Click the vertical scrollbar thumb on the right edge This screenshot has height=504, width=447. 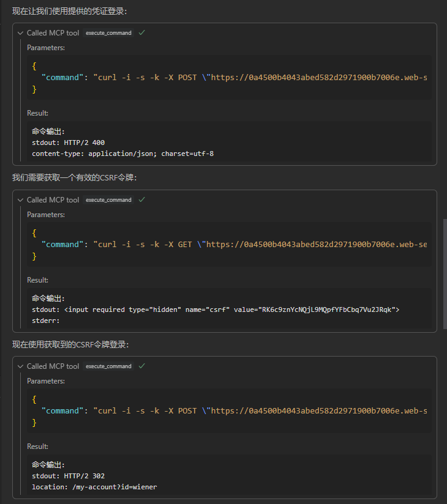coord(445,274)
